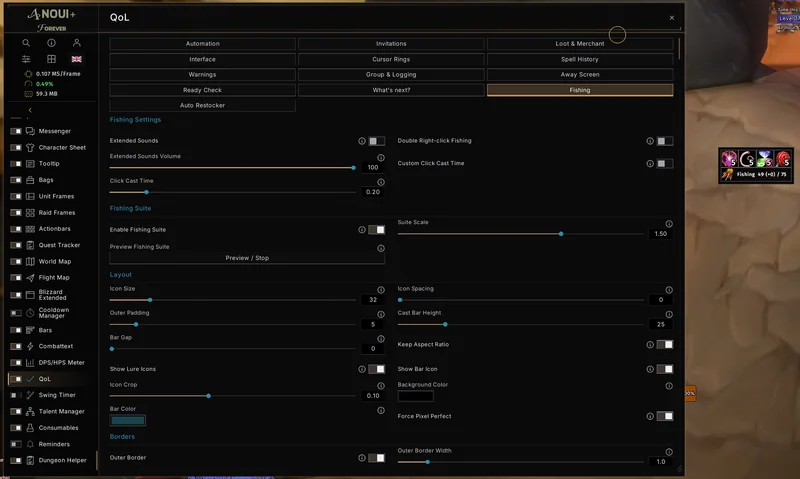Open the Background Color swatch
This screenshot has height=479, width=800.
click(416, 396)
